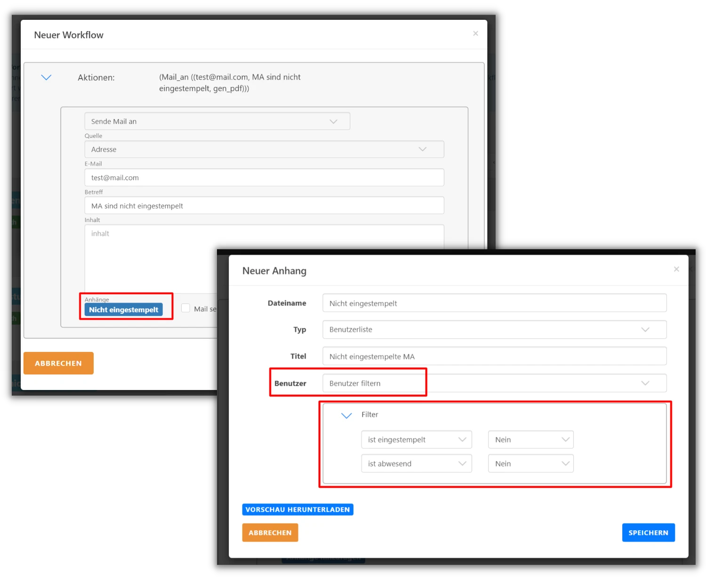Viewport: 706px width, 588px height.
Task: Open the 'Nicht eingestempelt' attachment tag
Action: point(123,310)
